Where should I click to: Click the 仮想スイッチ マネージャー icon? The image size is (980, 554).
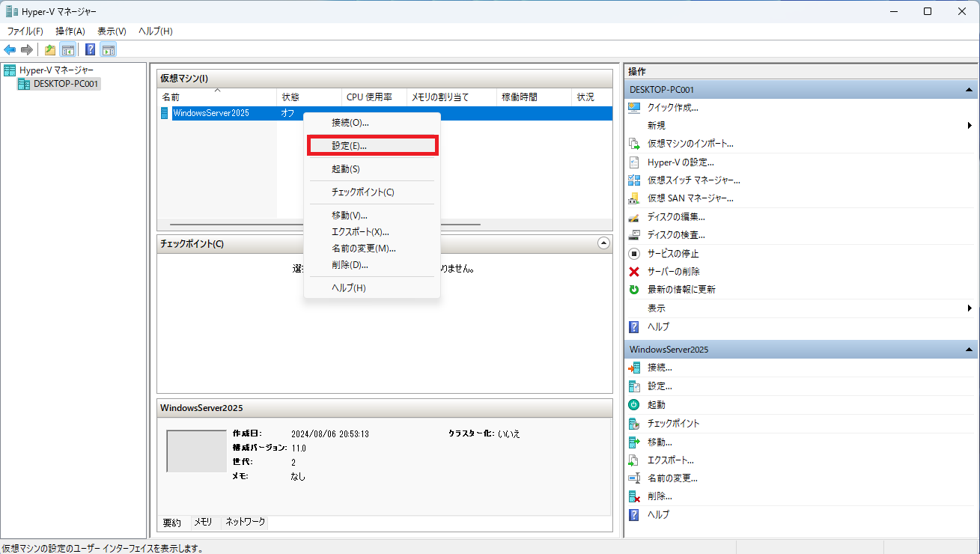(634, 180)
